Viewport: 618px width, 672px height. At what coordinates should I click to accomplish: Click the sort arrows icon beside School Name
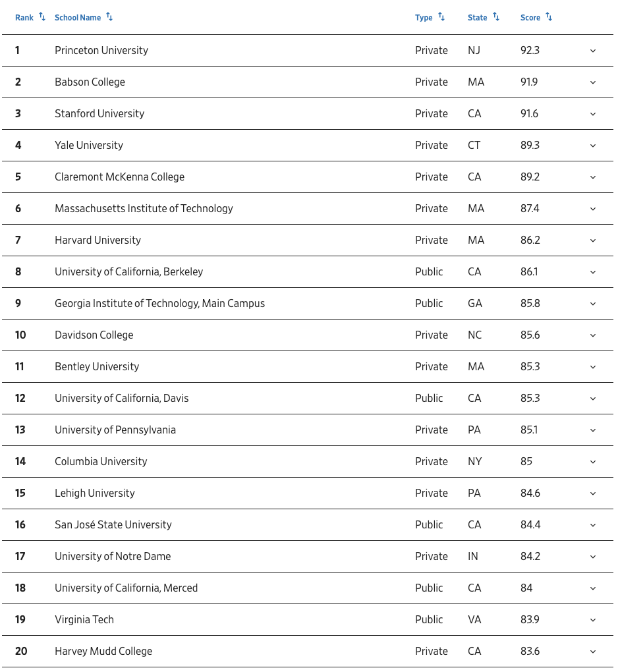coord(110,16)
